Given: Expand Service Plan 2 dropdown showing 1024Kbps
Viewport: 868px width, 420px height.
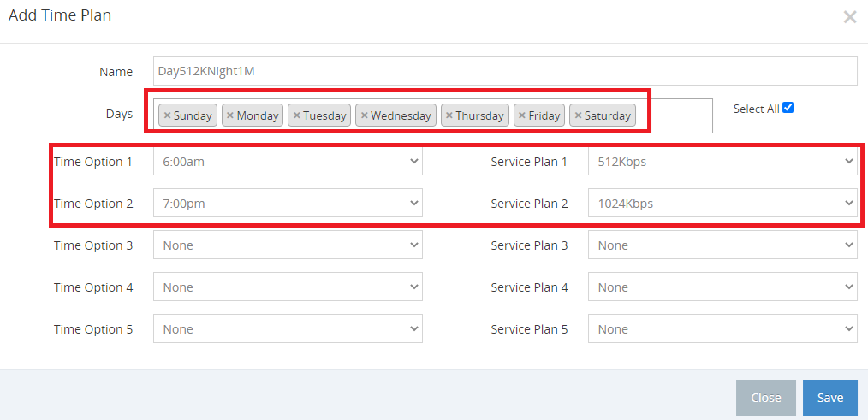Looking at the screenshot, I should click(x=722, y=203).
